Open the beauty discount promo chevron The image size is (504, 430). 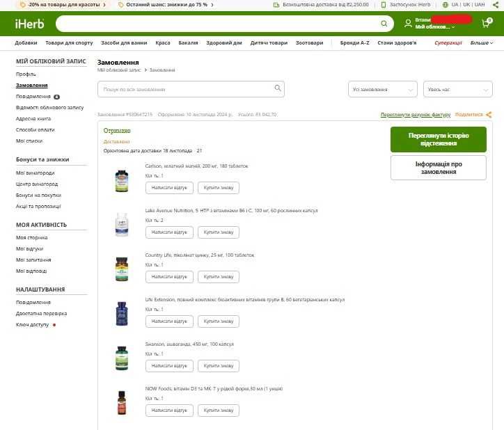click(104, 5)
